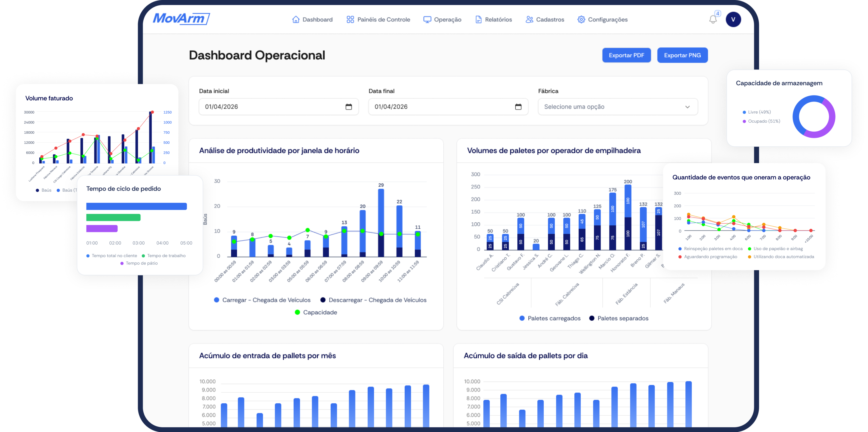Click the CSI Cabreúva group label
The height and width of the screenshot is (432, 868).
(x=508, y=294)
